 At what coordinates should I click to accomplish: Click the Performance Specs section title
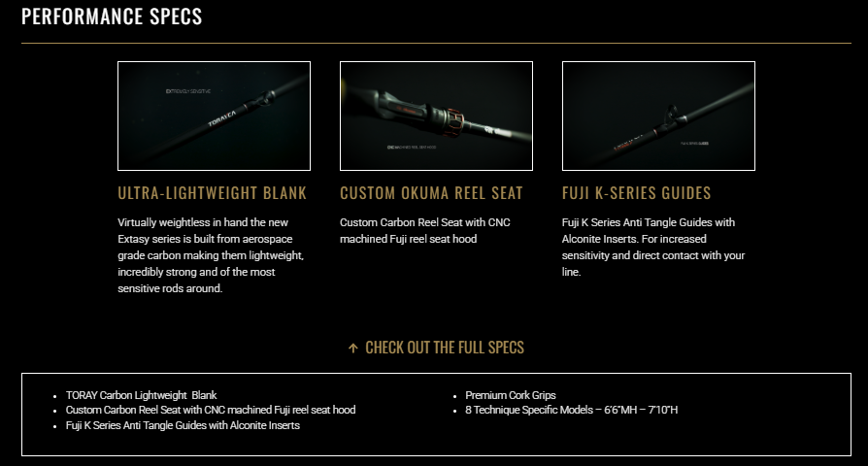click(x=112, y=17)
